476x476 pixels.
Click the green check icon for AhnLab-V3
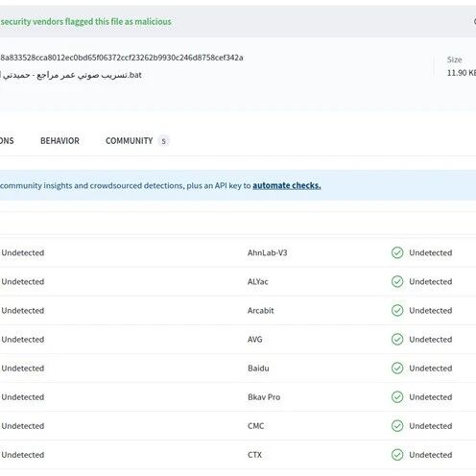pyautogui.click(x=397, y=252)
